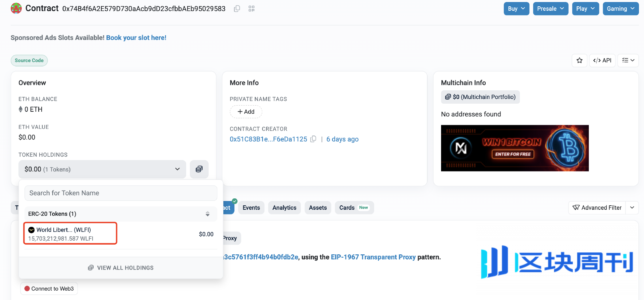Add contract to favorites star

pyautogui.click(x=579, y=60)
